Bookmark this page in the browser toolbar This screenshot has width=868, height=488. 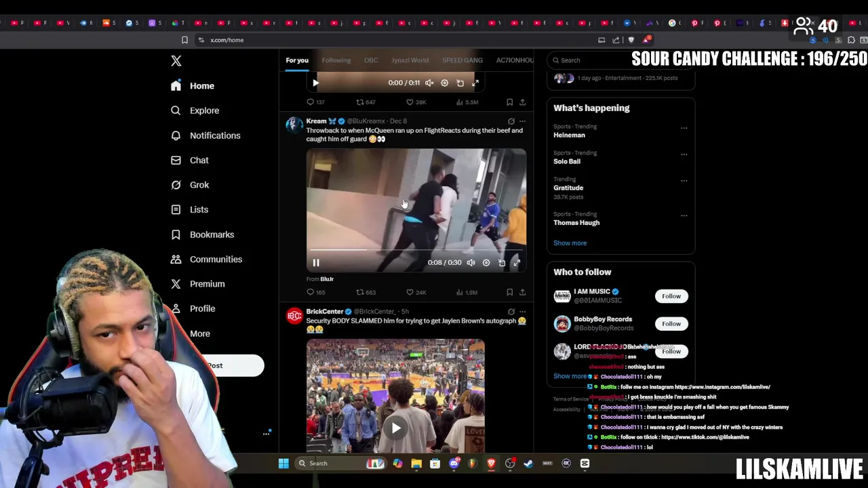coord(184,40)
